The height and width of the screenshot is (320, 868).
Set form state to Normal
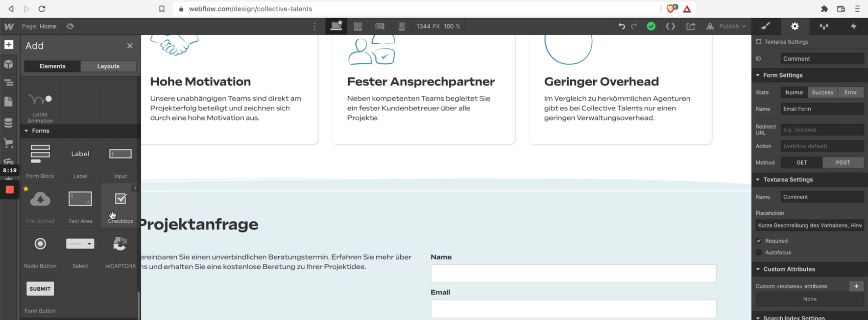tap(794, 92)
